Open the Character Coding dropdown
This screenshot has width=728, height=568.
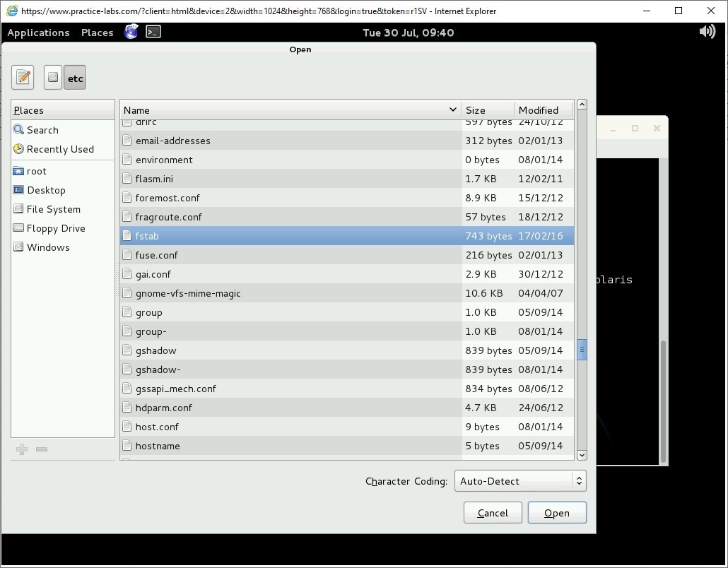pyautogui.click(x=520, y=481)
